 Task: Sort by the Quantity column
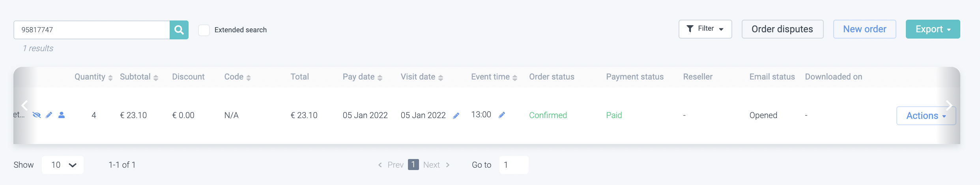point(94,77)
